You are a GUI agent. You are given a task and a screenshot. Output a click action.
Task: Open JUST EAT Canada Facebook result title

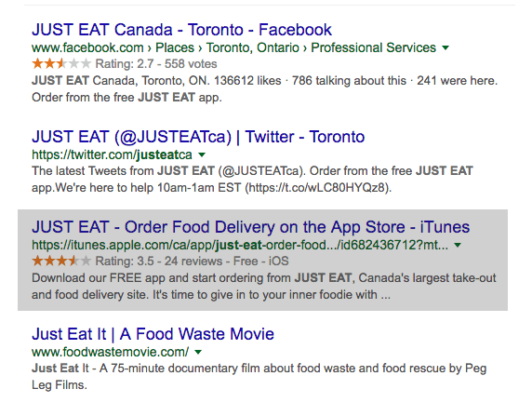click(x=181, y=30)
